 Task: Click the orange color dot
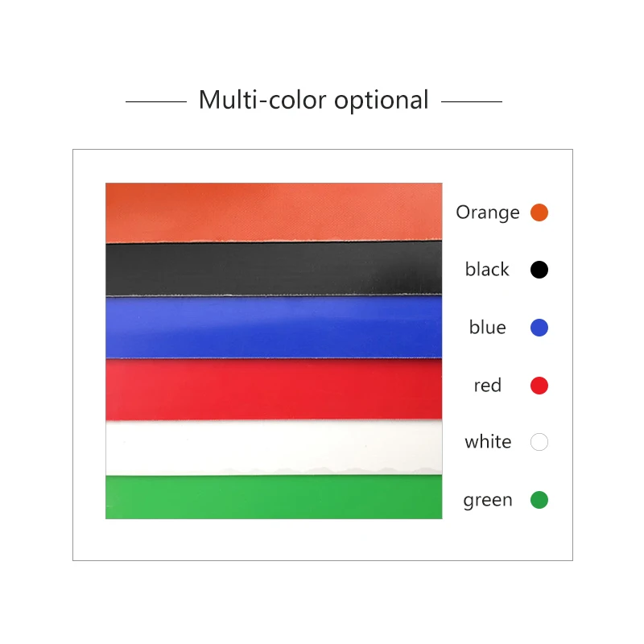tap(539, 213)
